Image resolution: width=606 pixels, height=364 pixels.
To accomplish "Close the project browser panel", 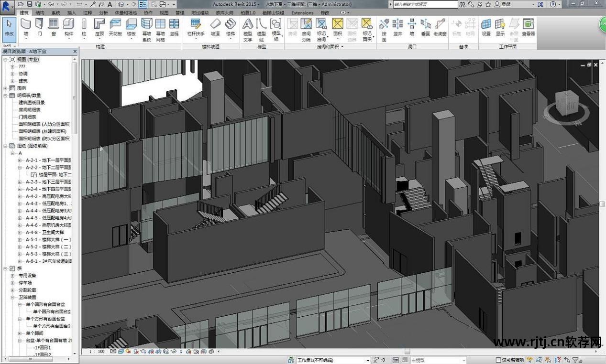I will pyautogui.click(x=75, y=51).
